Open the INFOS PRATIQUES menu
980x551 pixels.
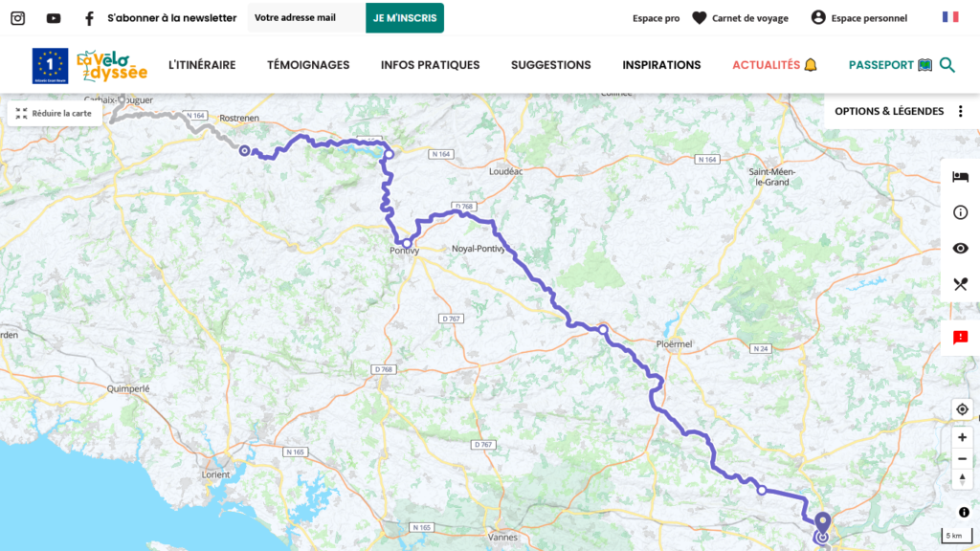430,65
